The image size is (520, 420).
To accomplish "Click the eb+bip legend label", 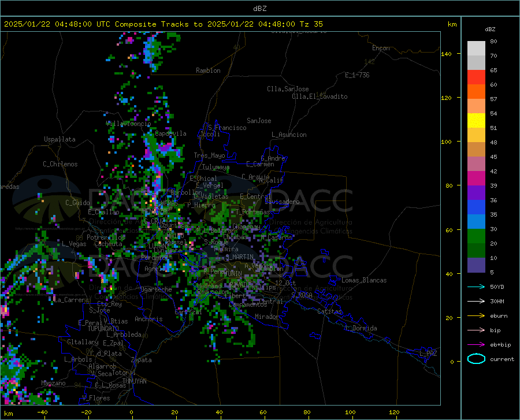I will (500, 345).
